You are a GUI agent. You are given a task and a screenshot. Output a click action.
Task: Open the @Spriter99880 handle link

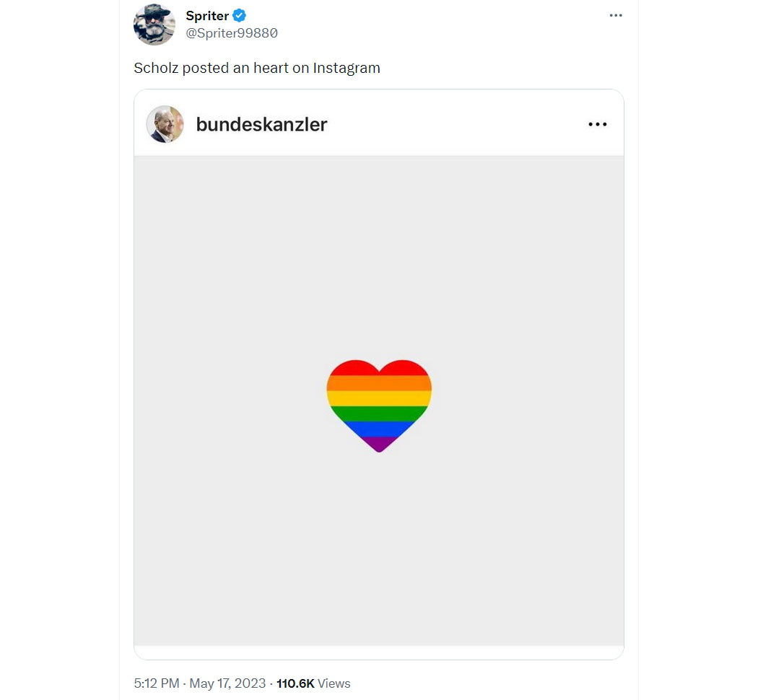tap(232, 33)
